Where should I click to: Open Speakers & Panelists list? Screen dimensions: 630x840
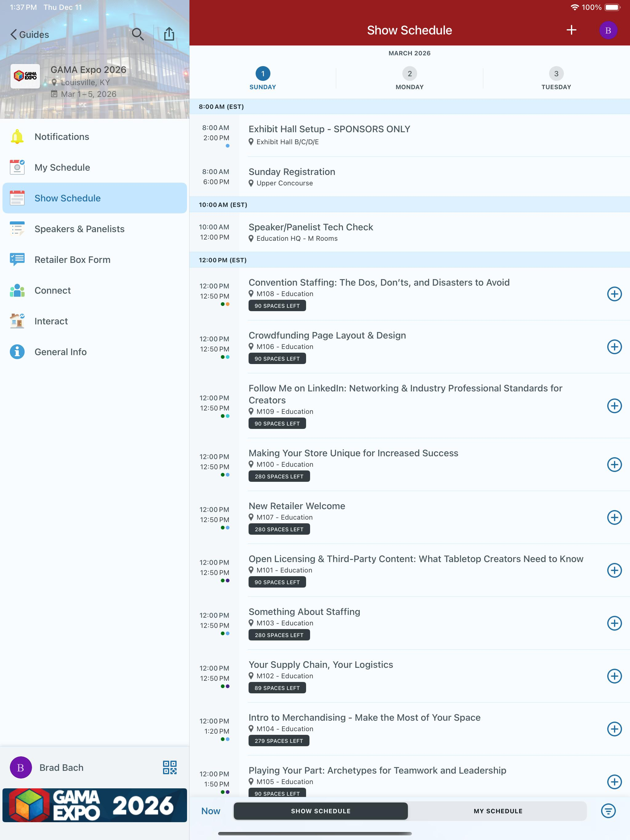(95, 229)
